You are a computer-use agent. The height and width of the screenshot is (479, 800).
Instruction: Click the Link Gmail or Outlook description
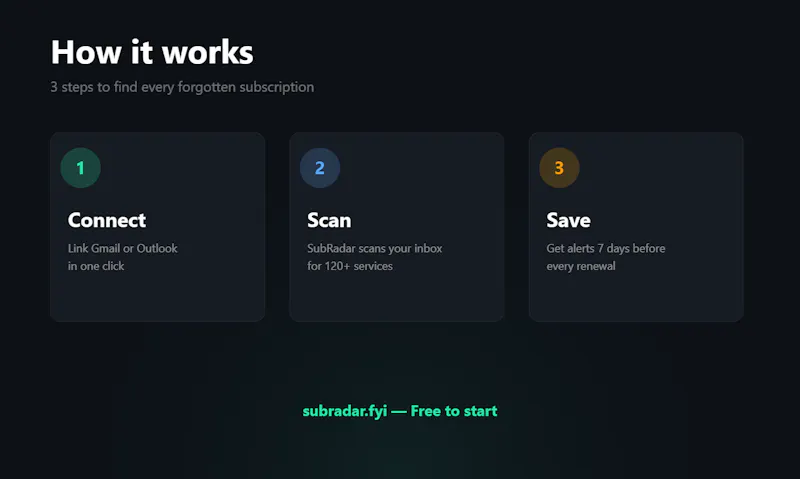122,248
